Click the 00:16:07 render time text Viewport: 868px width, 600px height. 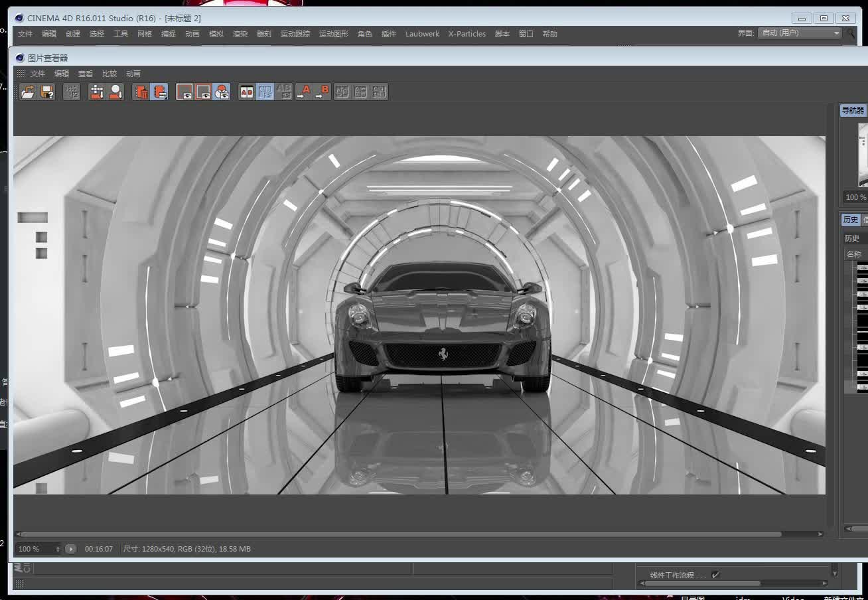pos(99,549)
